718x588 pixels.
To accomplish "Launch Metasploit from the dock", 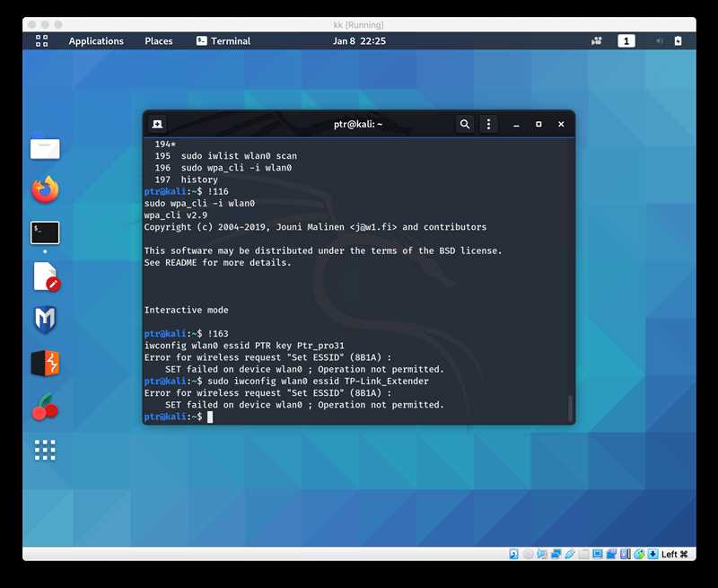I will 45,320.
